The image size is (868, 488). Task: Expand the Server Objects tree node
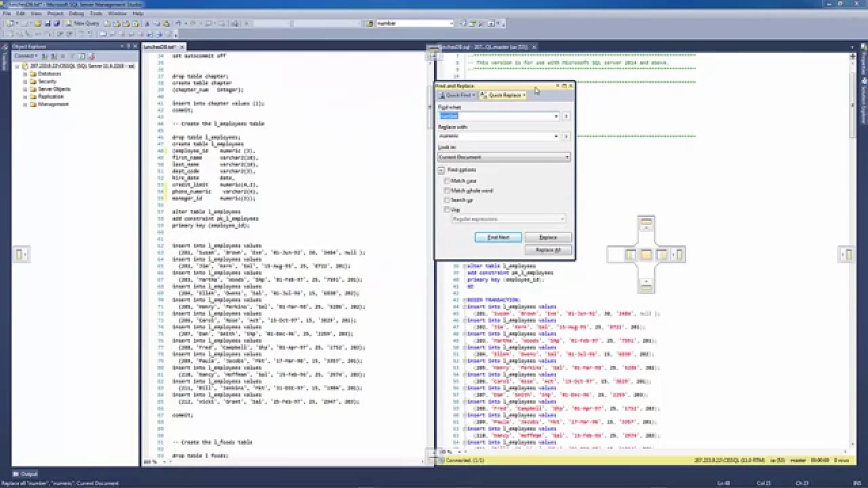coord(25,89)
